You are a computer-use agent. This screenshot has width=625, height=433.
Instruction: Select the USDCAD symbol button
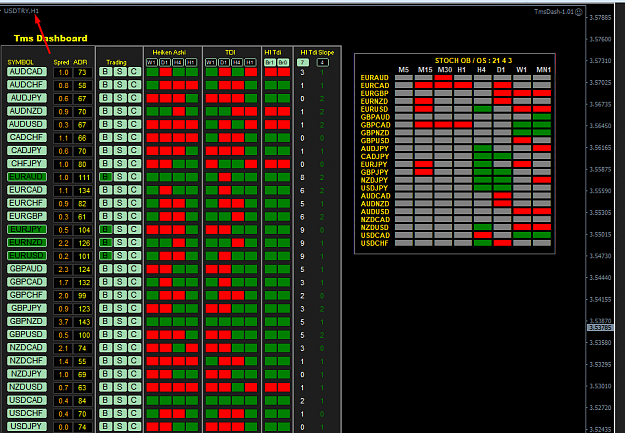click(x=27, y=401)
